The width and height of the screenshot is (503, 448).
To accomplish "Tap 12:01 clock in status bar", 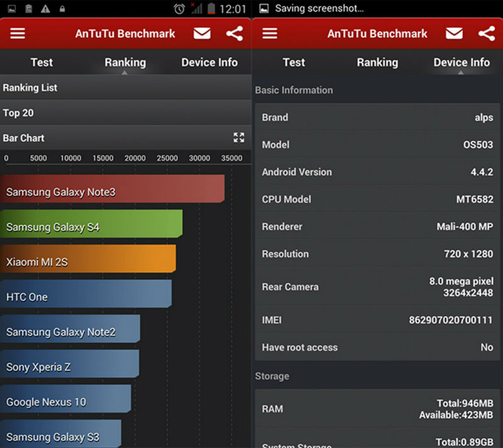I will point(233,9).
